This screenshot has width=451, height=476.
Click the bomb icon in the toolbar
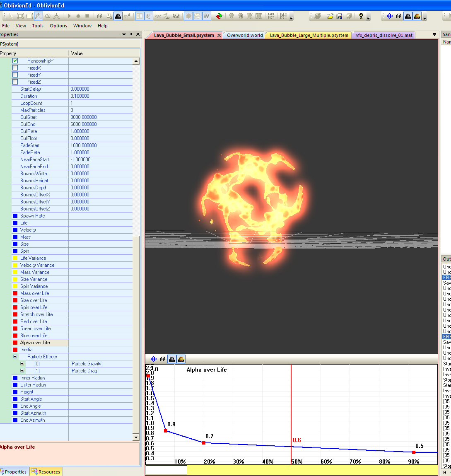pos(318,16)
